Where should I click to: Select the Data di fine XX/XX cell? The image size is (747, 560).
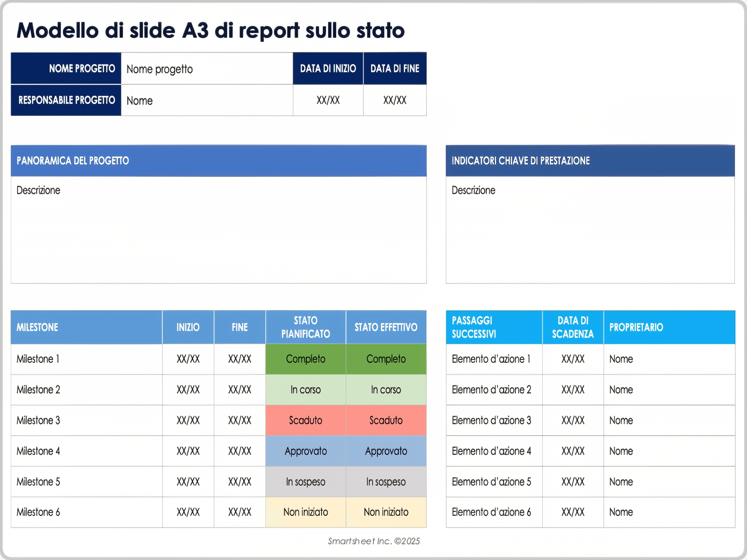[x=395, y=100]
